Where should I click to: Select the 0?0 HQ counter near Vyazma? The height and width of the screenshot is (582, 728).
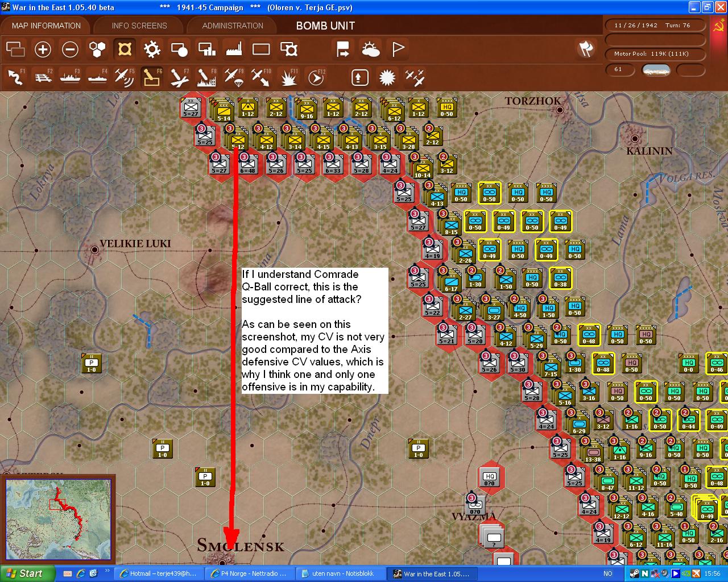490,476
